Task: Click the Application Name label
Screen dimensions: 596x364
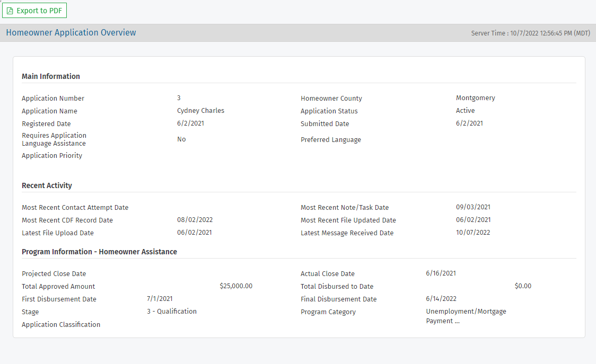Action: click(x=49, y=111)
